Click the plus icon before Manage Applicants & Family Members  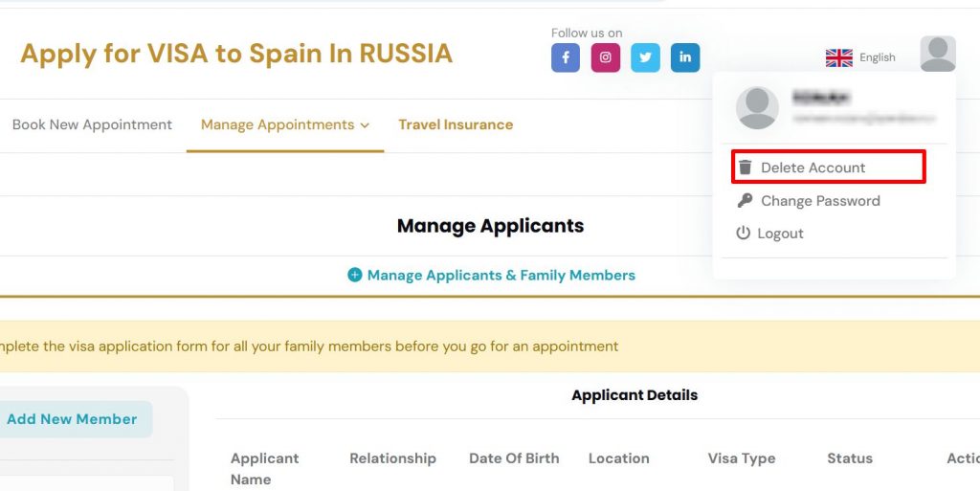point(354,275)
